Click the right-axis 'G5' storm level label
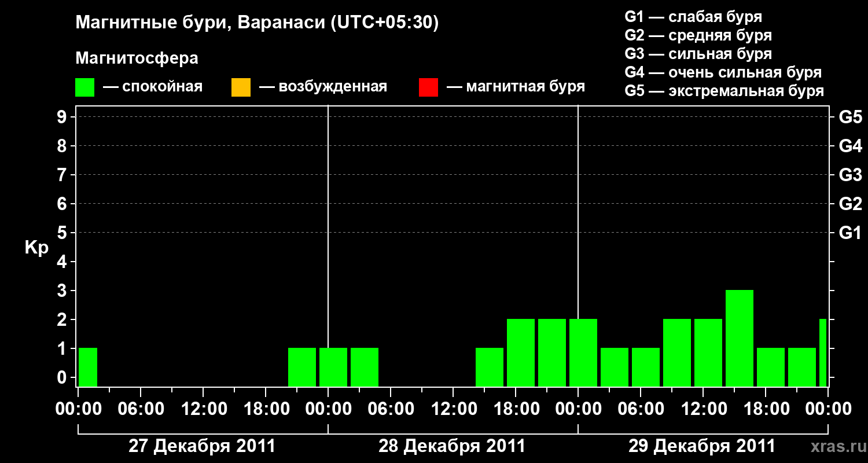 click(x=850, y=117)
